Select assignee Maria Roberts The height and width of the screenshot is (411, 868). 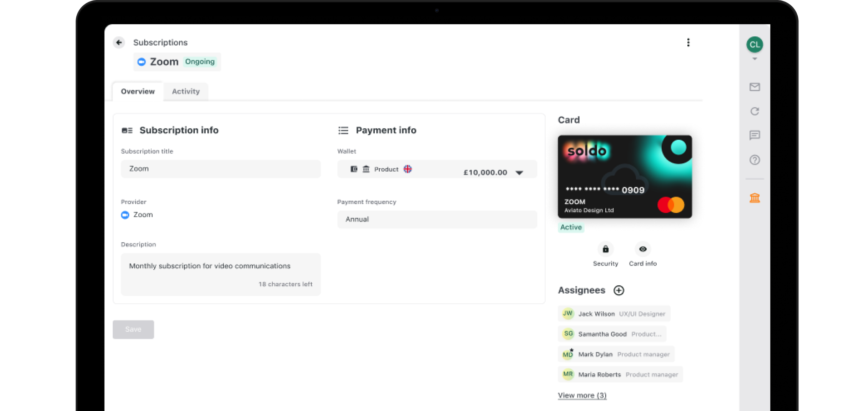tap(620, 375)
